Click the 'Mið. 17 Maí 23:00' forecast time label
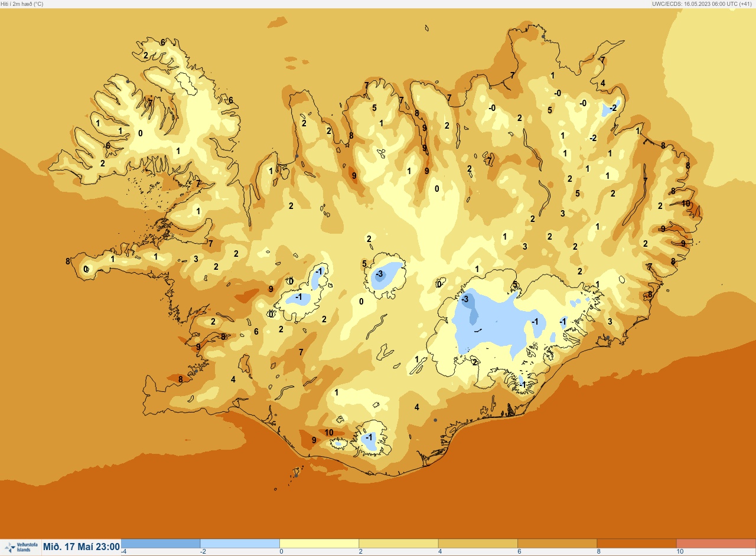This screenshot has width=756, height=556. coord(82,547)
